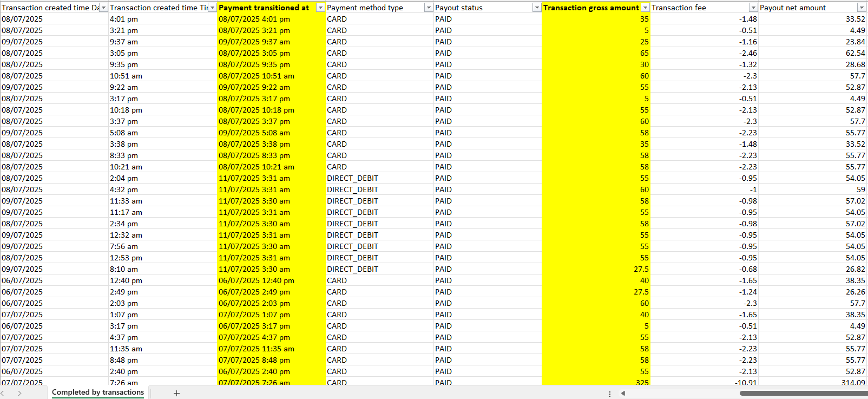Click the tab bar split handle dots
Image resolution: width=868 pixels, height=399 pixels.
[x=610, y=394]
